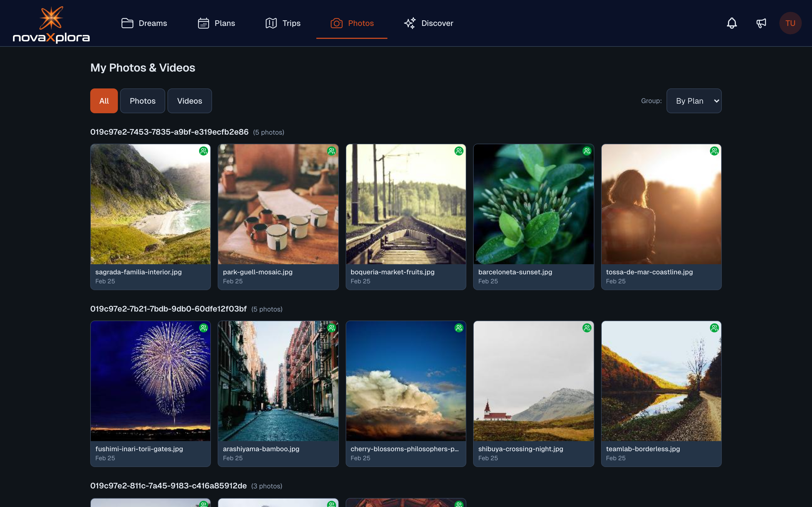Click shared badge on boqueria-market-fruits.jpg
Viewport: 812px width, 507px height.
pyautogui.click(x=459, y=151)
